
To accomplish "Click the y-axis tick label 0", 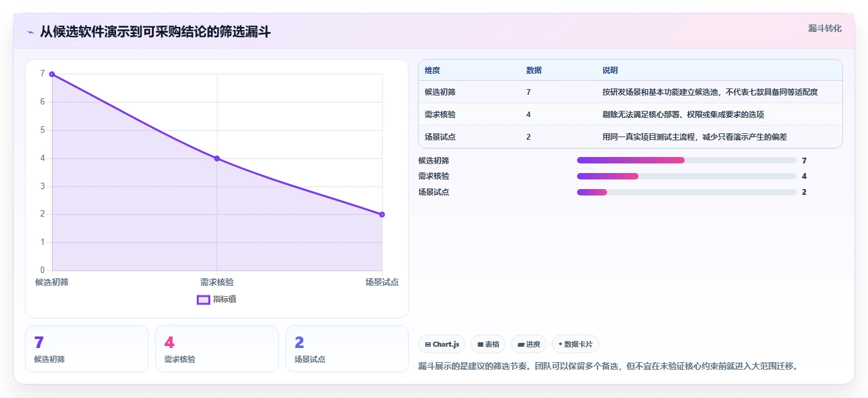I will pyautogui.click(x=42, y=270).
